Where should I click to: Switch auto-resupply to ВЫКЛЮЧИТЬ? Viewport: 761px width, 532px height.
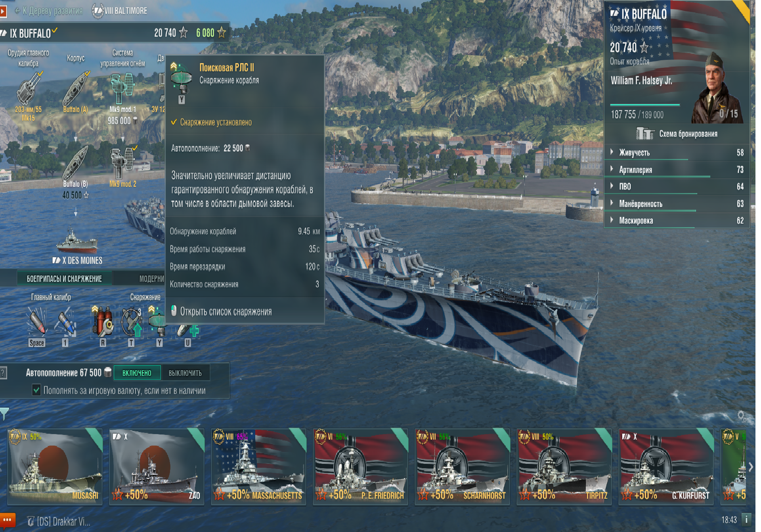[x=185, y=373]
